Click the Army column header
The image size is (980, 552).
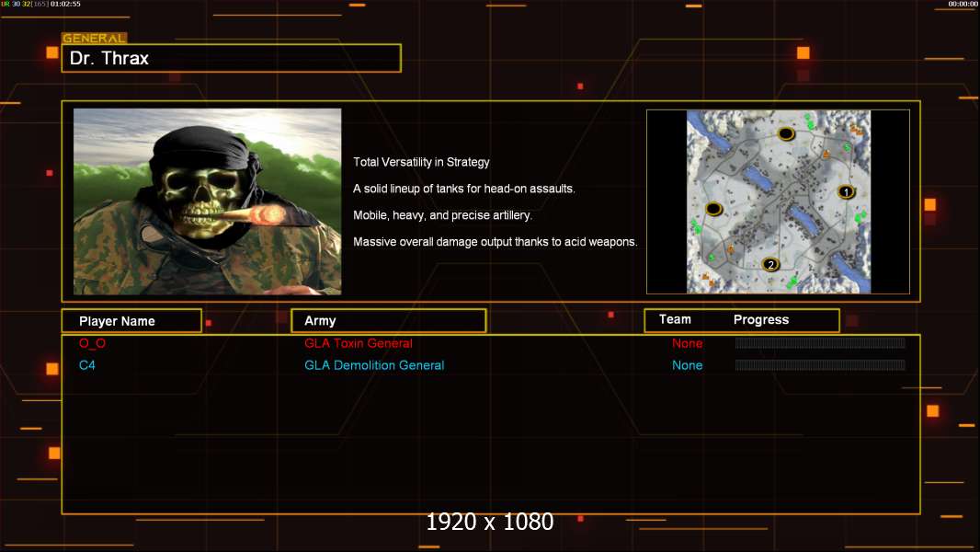coord(389,321)
